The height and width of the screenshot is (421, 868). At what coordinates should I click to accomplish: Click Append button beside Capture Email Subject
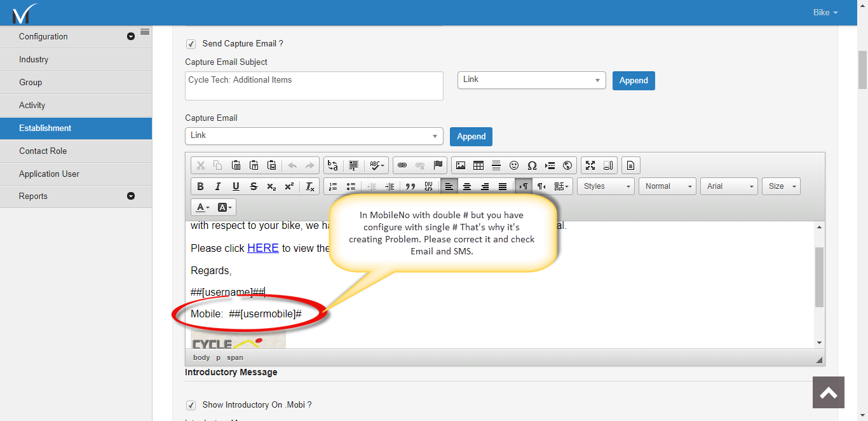pyautogui.click(x=634, y=81)
